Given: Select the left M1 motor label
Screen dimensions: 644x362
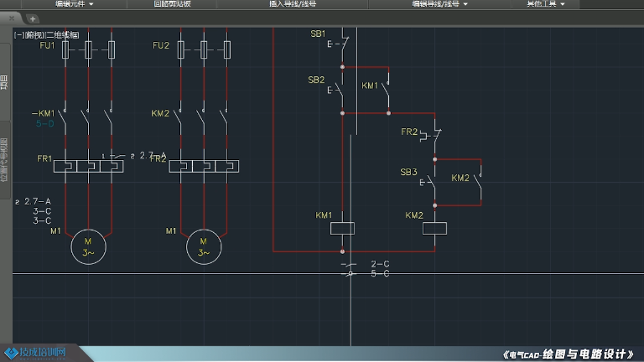Looking at the screenshot, I should tap(55, 231).
